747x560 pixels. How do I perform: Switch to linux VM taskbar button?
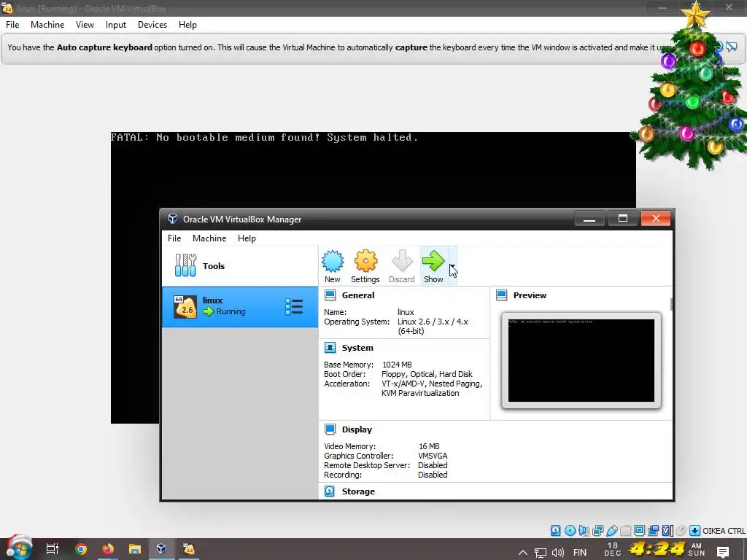coord(189,549)
